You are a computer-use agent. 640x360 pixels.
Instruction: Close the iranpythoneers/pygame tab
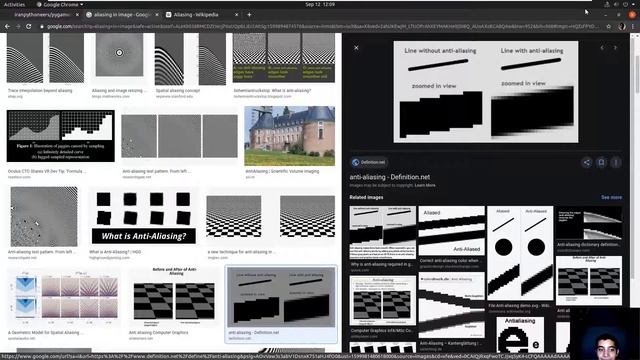coord(77,15)
